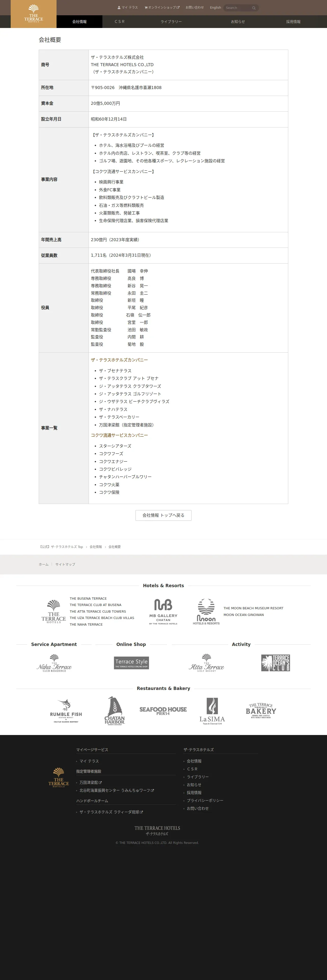Select the 採用情報 navigation tab

coord(293,22)
